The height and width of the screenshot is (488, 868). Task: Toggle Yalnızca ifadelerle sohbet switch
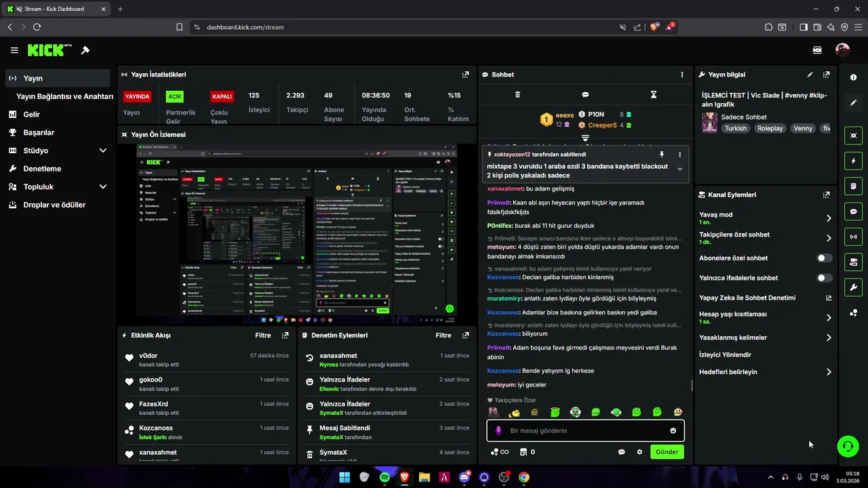pyautogui.click(x=824, y=278)
